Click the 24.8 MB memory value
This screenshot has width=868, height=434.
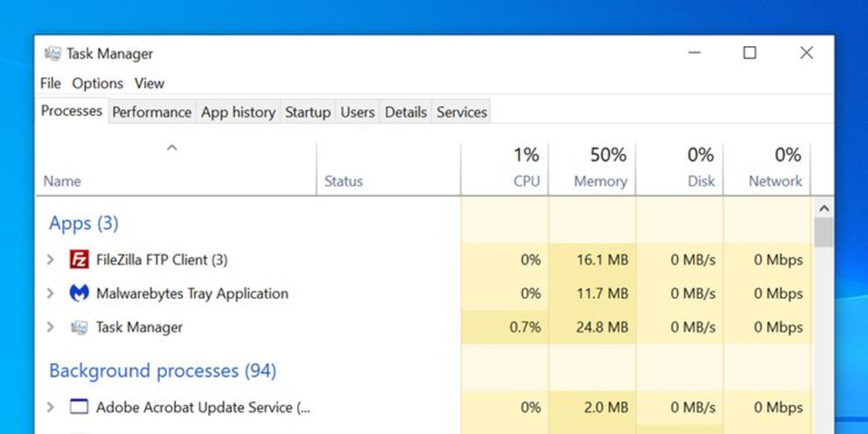[602, 327]
